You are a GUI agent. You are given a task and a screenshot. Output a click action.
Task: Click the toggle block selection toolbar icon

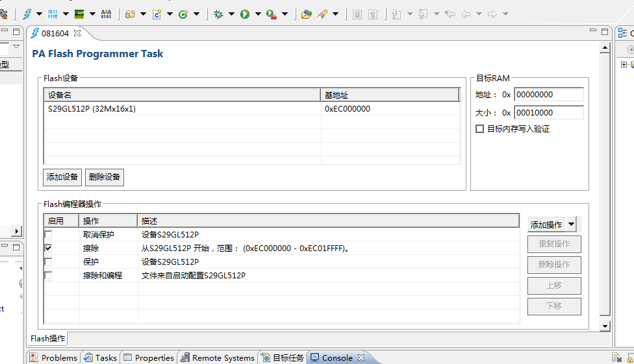point(357,14)
